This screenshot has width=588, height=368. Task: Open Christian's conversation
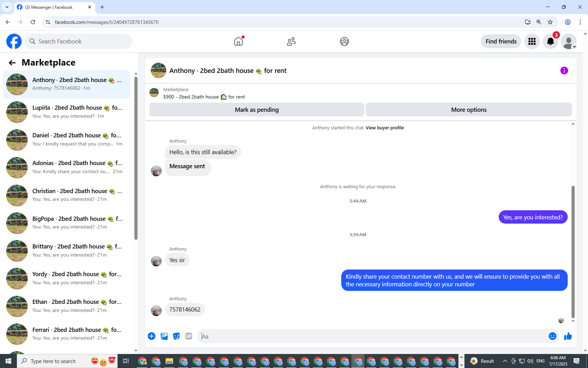pyautogui.click(x=66, y=196)
